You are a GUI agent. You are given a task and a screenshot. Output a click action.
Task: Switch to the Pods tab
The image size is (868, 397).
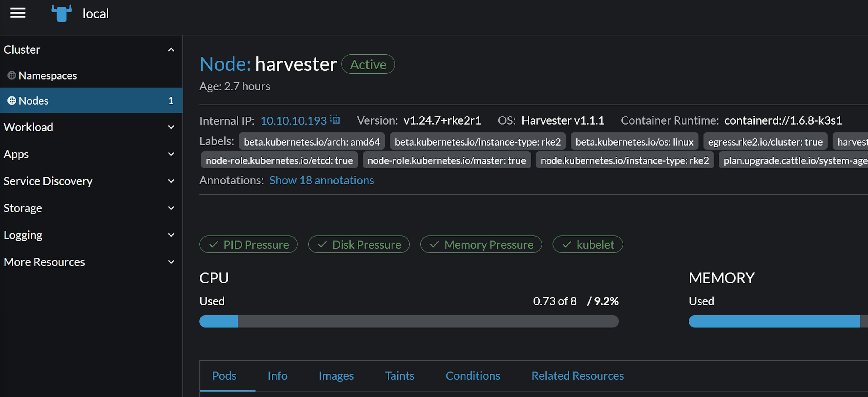pyautogui.click(x=224, y=376)
